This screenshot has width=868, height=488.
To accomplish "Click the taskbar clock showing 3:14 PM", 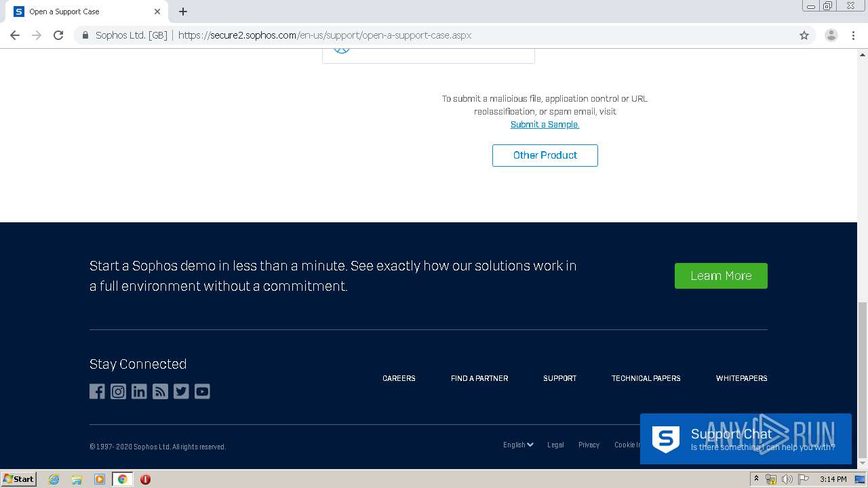I will point(833,479).
